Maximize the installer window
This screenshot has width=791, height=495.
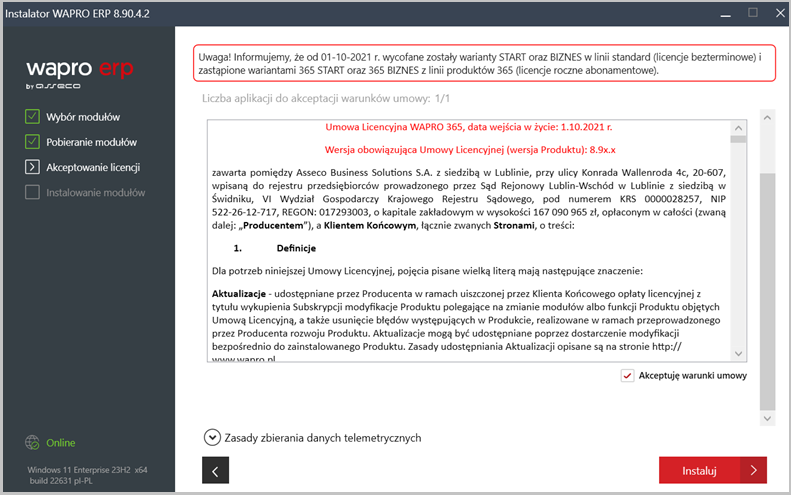tap(753, 13)
